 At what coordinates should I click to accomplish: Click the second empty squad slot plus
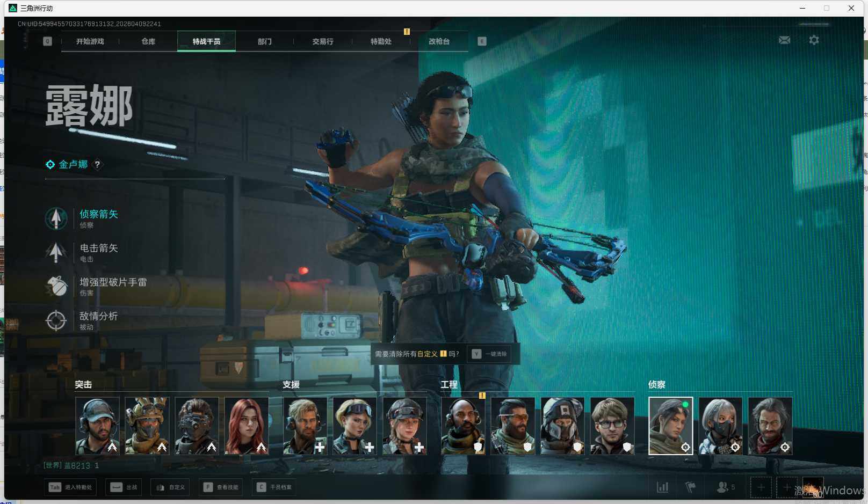[x=787, y=487]
